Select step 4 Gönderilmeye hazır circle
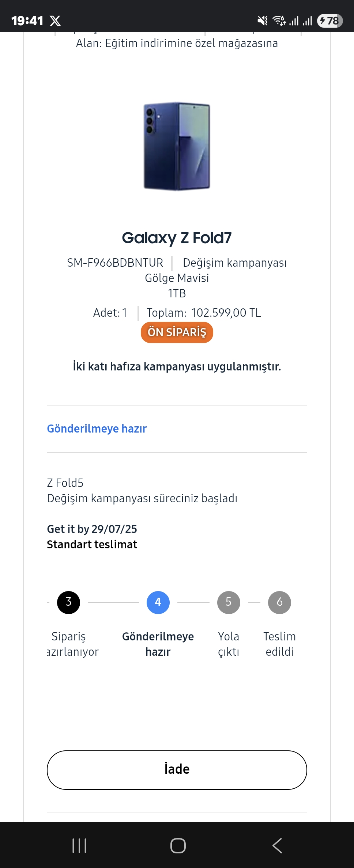The image size is (354, 868). (x=158, y=602)
